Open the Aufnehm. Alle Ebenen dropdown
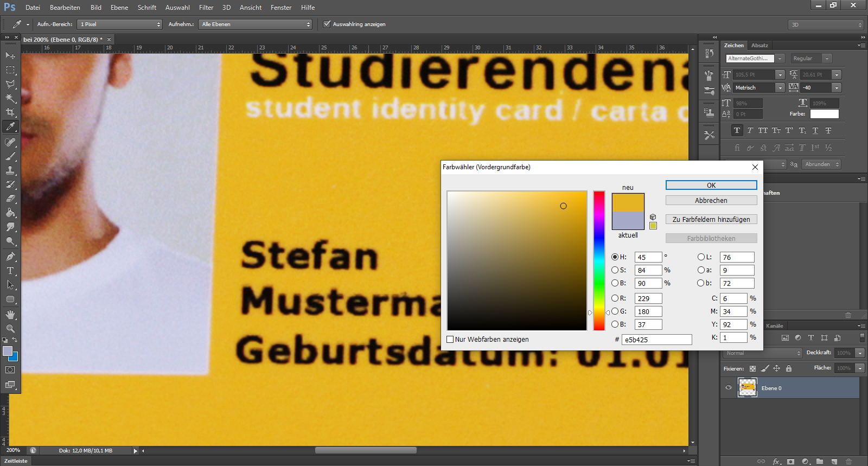Viewport: 868px width, 466px height. [255, 24]
